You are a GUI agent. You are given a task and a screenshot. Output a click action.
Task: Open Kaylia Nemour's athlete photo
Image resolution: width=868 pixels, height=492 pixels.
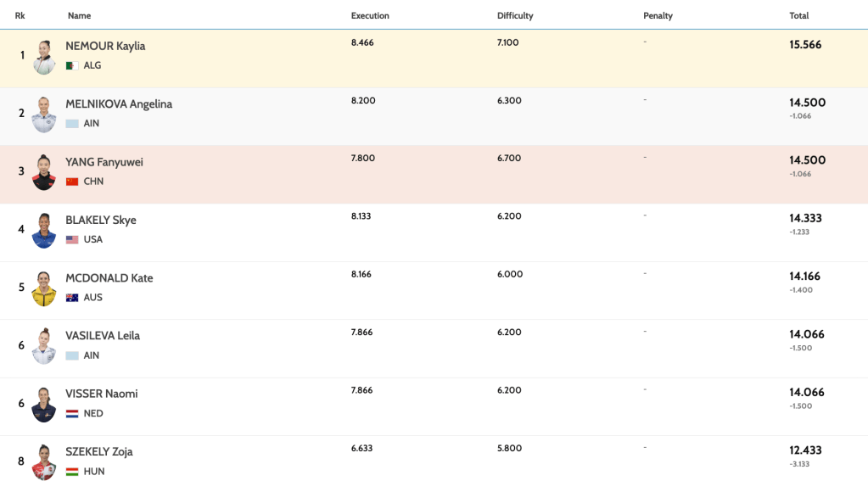click(x=44, y=57)
